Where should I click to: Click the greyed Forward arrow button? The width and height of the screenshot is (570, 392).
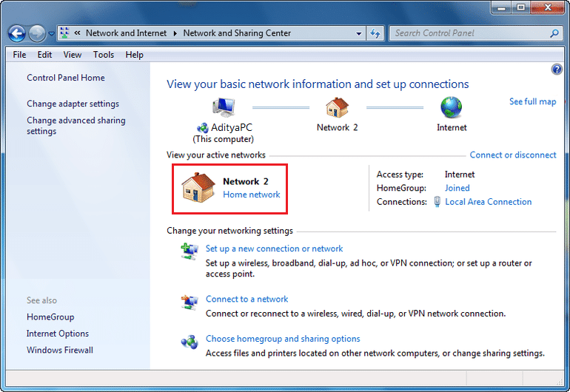[x=37, y=34]
